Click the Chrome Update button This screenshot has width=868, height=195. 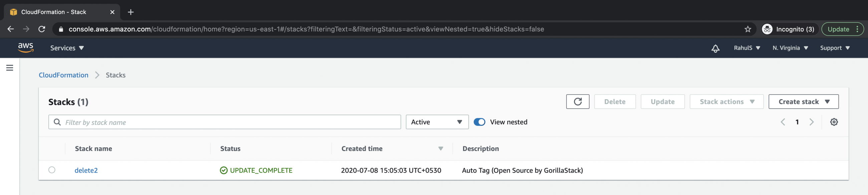coord(842,29)
